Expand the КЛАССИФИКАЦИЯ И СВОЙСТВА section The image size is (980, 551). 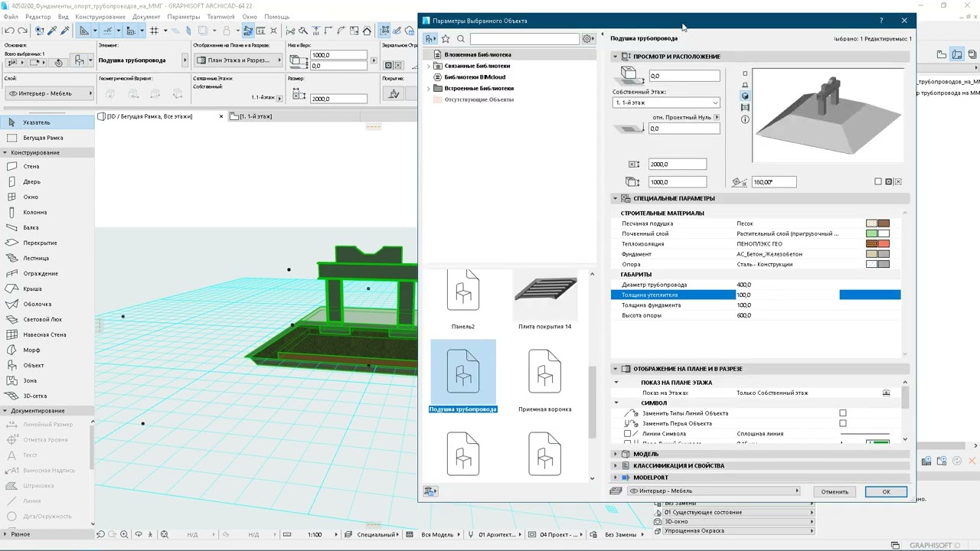pos(615,465)
